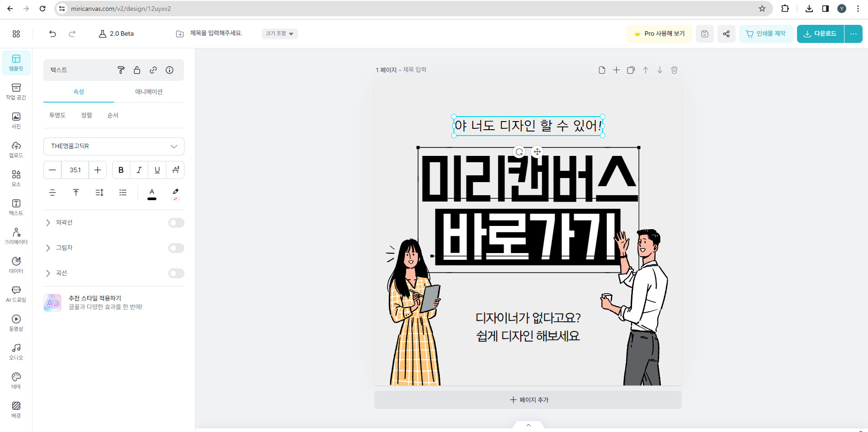The image size is (868, 432).
Task: Open the 사진 photos panel
Action: [x=16, y=121]
